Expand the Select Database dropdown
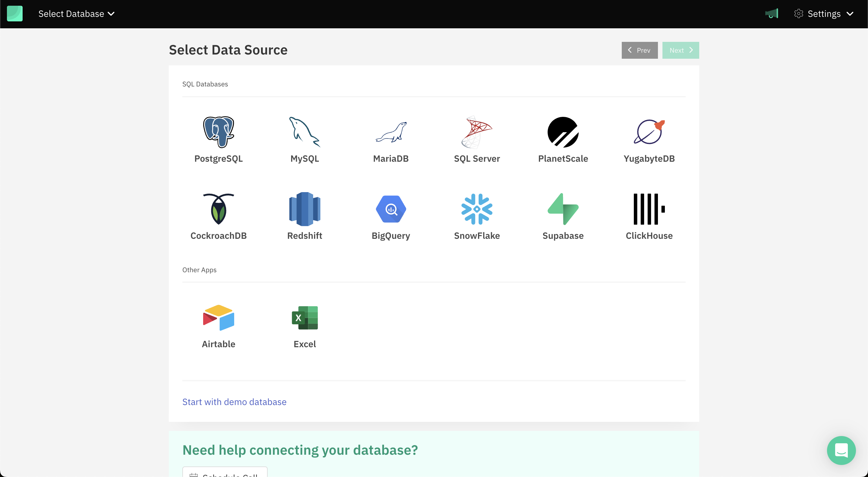 [77, 14]
